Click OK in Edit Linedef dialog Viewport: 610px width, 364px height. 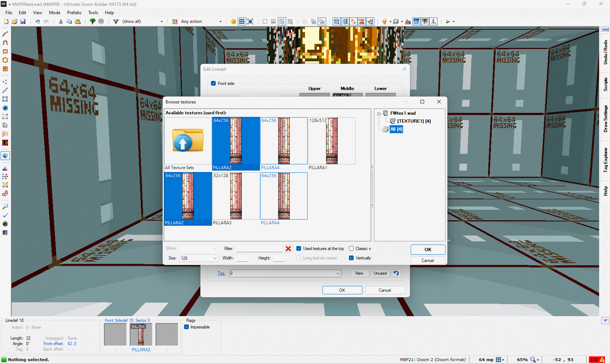342,290
